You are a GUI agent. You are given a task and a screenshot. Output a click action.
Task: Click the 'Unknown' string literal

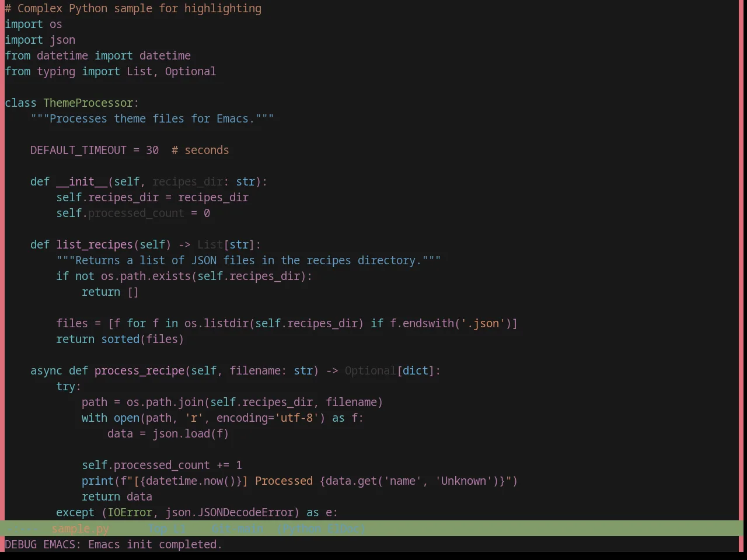tap(463, 481)
